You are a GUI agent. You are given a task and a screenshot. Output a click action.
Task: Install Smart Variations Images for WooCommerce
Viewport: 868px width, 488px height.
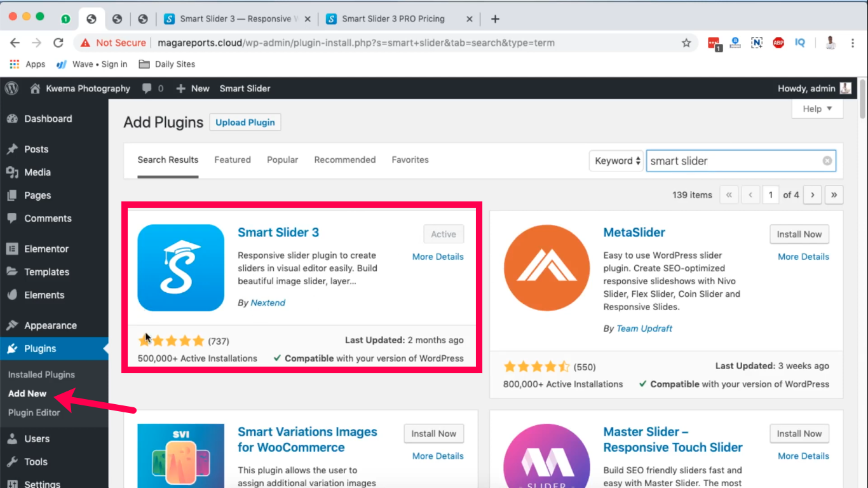pos(434,434)
